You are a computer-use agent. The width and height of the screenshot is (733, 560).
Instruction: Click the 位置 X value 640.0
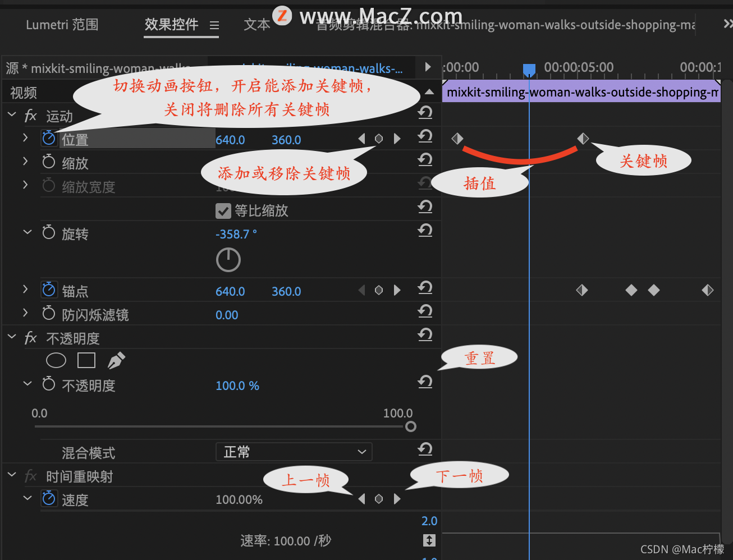pos(231,140)
